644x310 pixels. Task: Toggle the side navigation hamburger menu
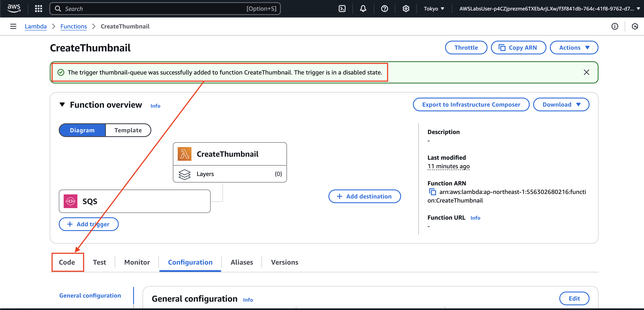pyautogui.click(x=13, y=27)
